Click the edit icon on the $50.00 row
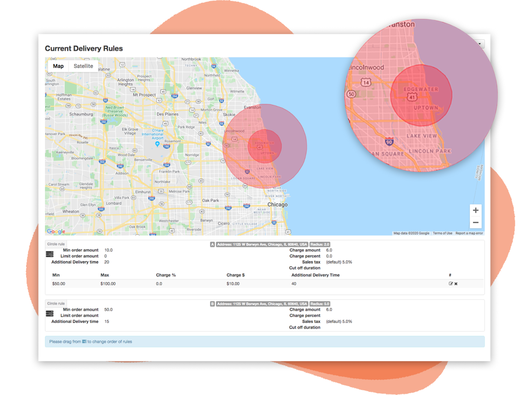The width and height of the screenshot is (532, 395). (x=451, y=284)
